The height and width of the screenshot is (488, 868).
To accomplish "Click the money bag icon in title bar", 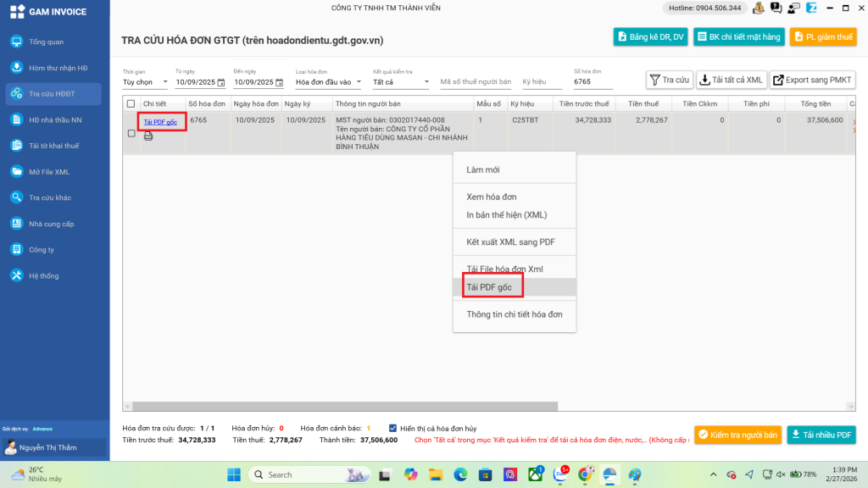I will coord(759,8).
